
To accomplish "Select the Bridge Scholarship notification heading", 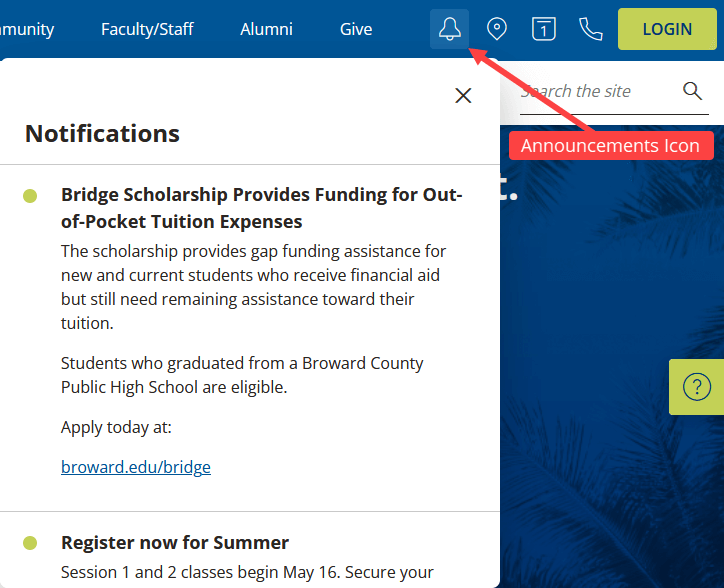I will [262, 208].
